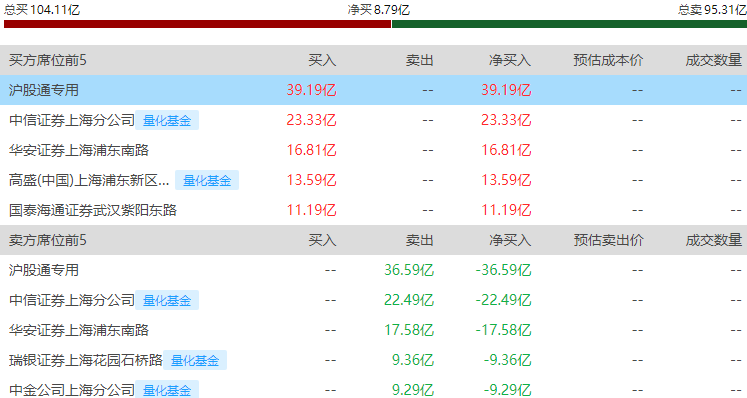Click the 卖出 column header in seller table
The width and height of the screenshot is (747, 398).
click(x=420, y=240)
